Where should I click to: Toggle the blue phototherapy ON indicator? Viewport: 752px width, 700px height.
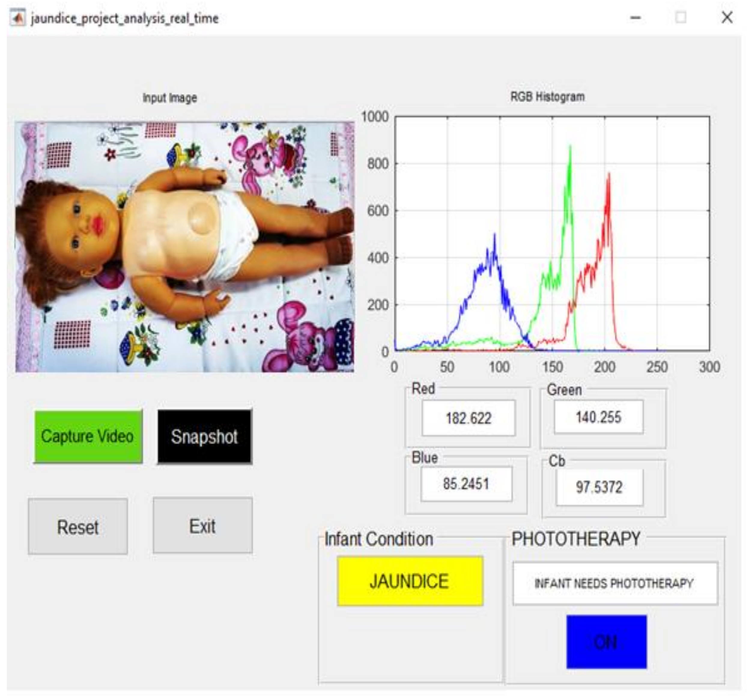pyautogui.click(x=606, y=642)
